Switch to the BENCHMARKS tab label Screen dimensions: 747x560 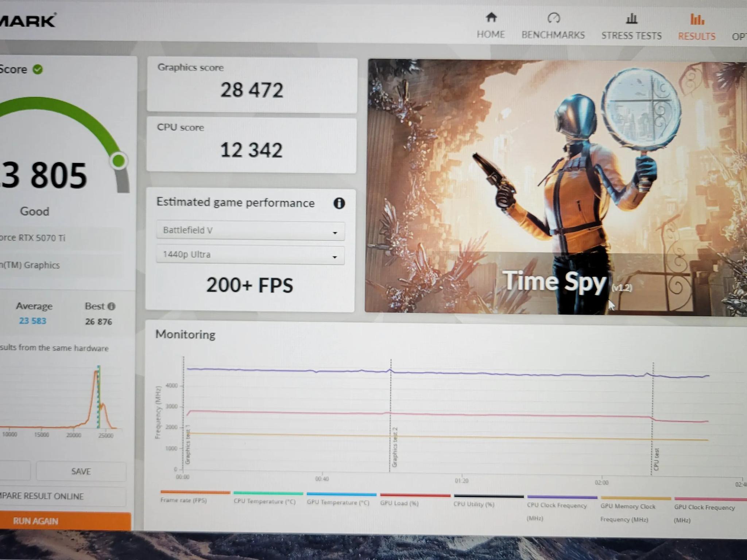[x=553, y=35]
